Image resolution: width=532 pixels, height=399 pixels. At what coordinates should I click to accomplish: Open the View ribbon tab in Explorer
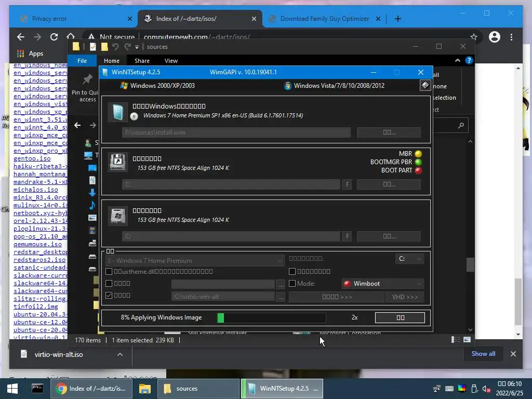click(x=171, y=61)
